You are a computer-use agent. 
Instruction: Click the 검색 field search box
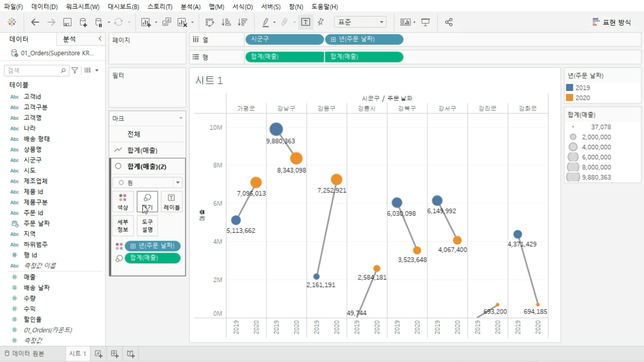34,70
